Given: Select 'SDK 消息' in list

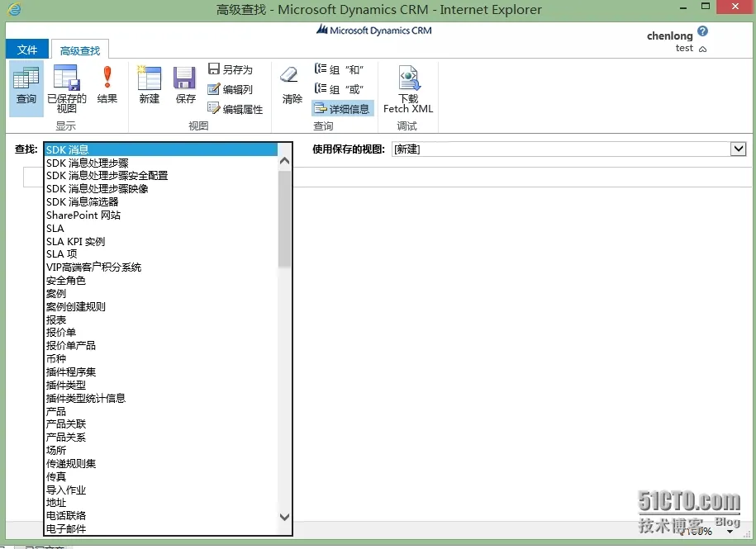Looking at the screenshot, I should [x=161, y=149].
